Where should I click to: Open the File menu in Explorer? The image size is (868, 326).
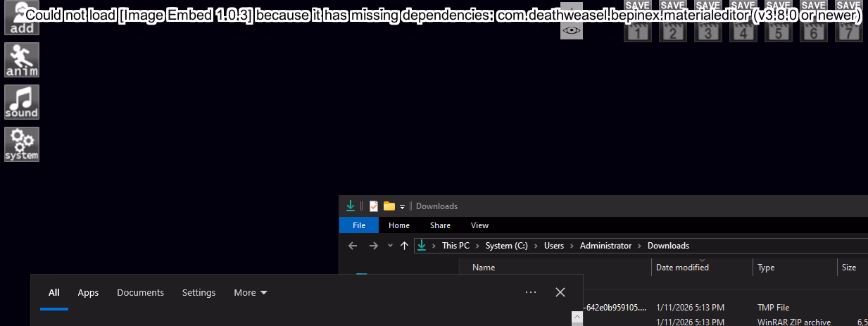point(359,225)
